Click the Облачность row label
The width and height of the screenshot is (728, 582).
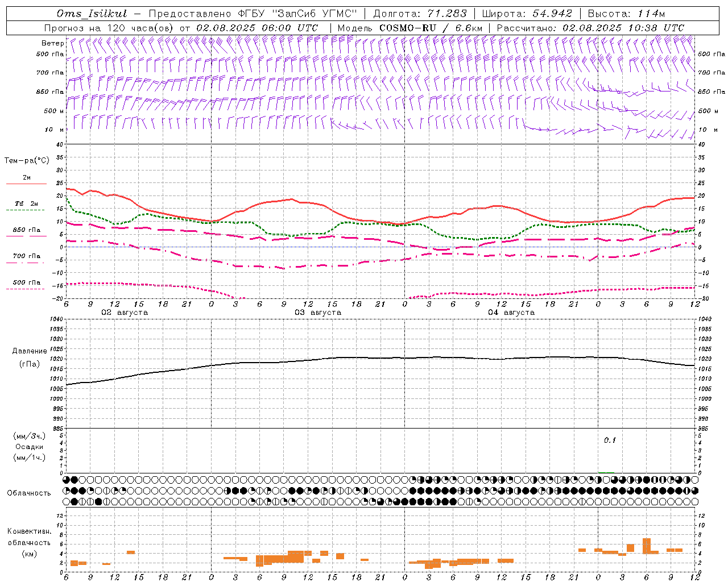point(29,493)
